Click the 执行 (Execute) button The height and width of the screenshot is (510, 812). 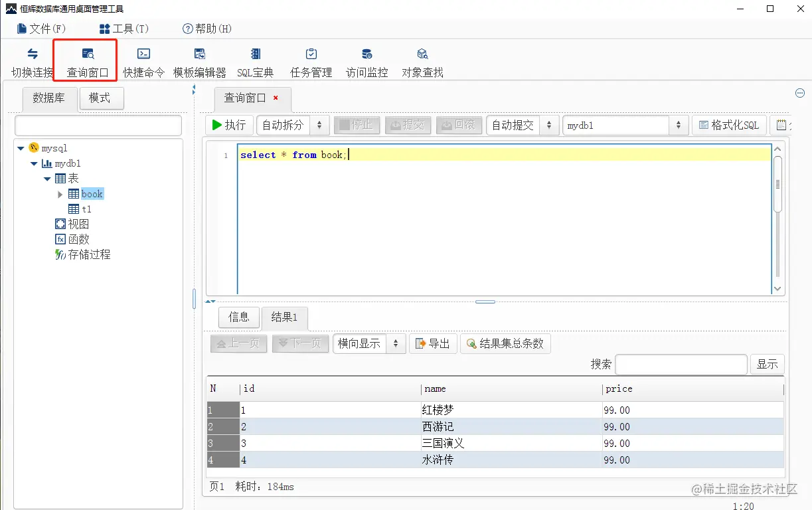click(229, 125)
